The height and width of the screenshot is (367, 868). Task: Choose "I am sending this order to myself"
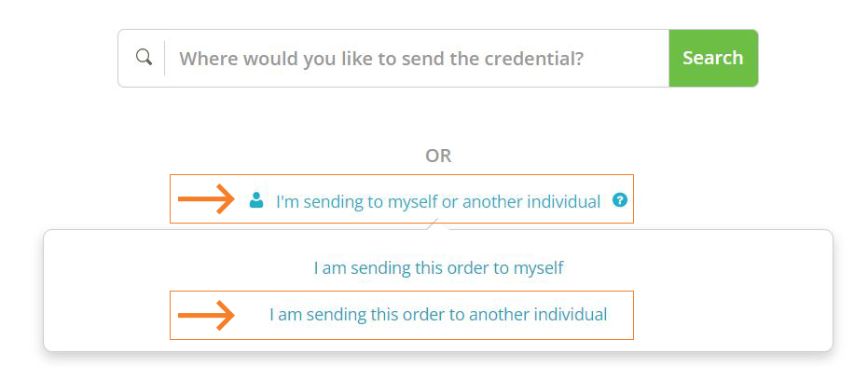point(438,268)
